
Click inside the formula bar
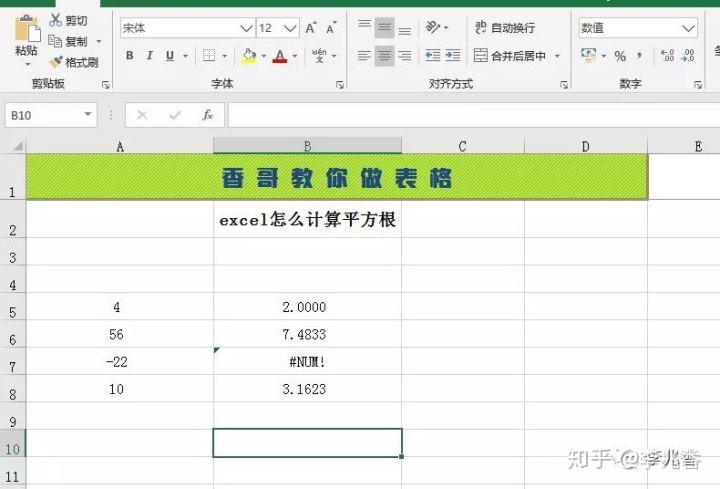[x=474, y=115]
